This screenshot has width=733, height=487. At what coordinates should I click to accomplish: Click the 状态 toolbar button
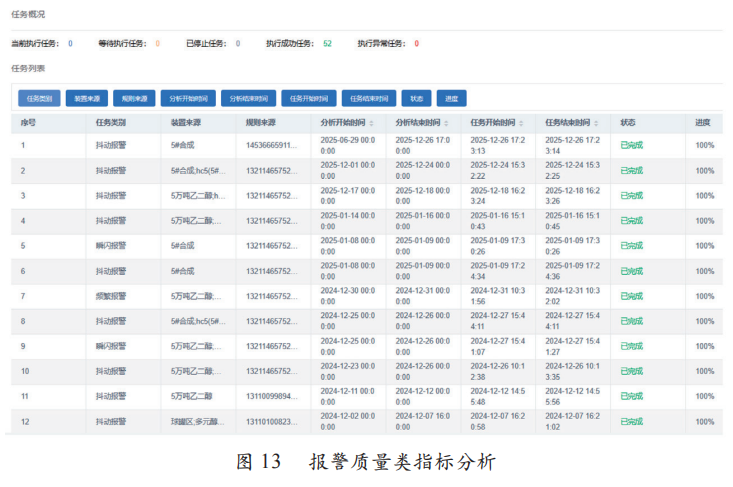pos(416,99)
